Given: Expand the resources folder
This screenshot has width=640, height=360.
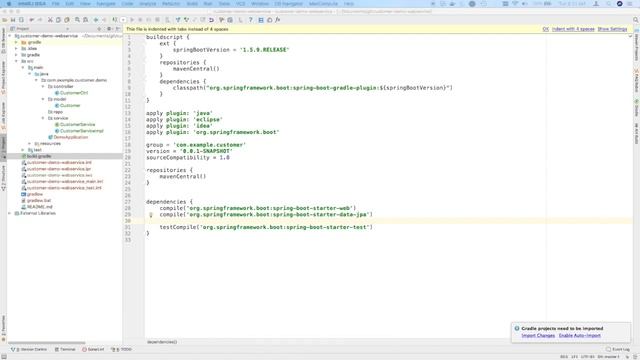Looking at the screenshot, I should [x=29, y=144].
